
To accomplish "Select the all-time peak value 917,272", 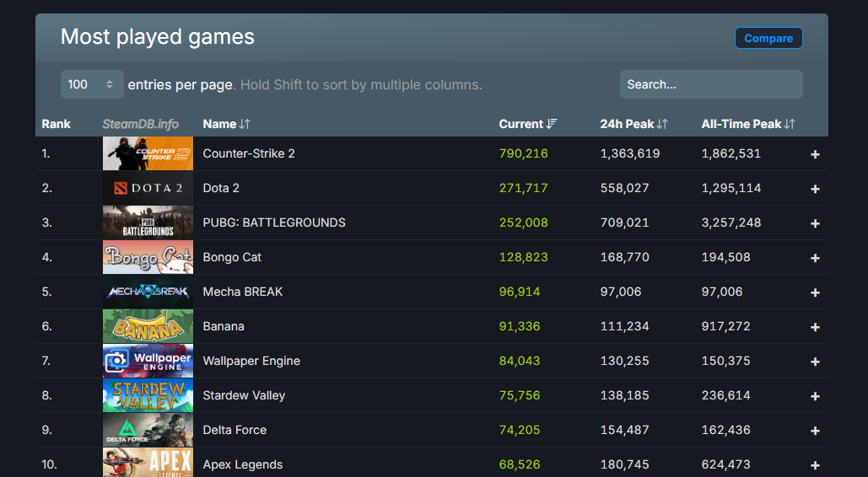I will 725,326.
